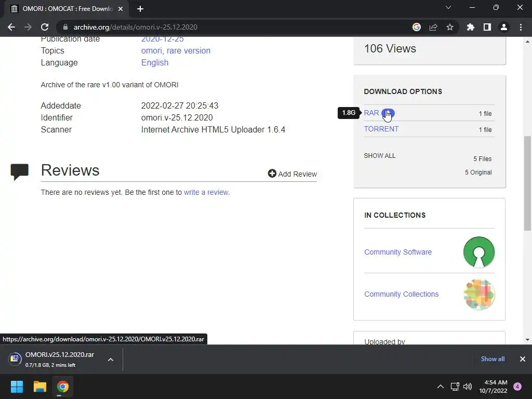
Task: Click the page vertical scrollbar thumb
Action: pos(527,183)
